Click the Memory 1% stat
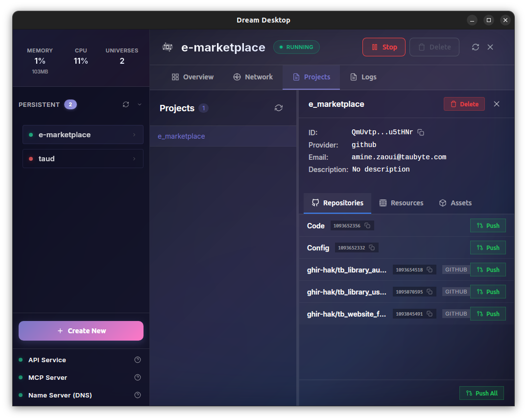527x420 pixels. click(40, 61)
